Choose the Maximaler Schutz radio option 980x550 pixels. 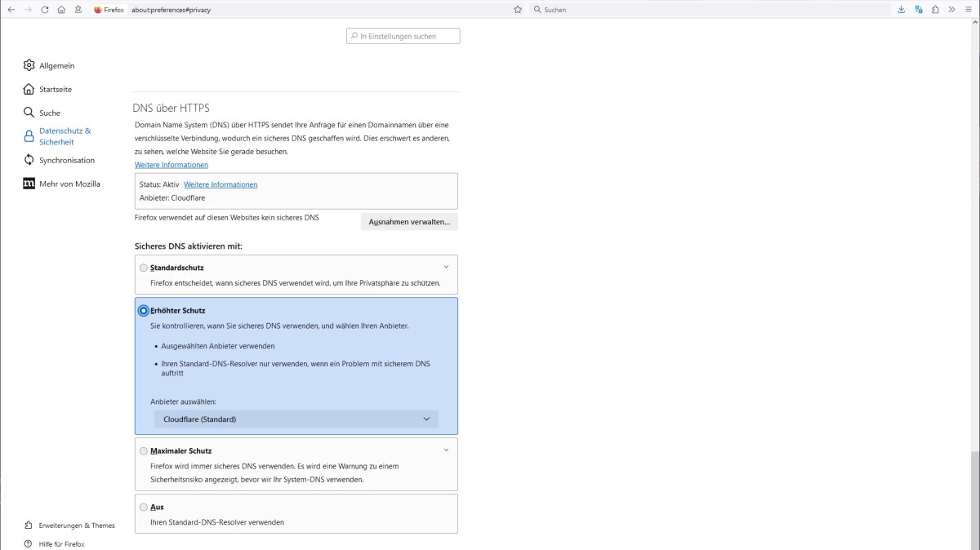pos(144,450)
